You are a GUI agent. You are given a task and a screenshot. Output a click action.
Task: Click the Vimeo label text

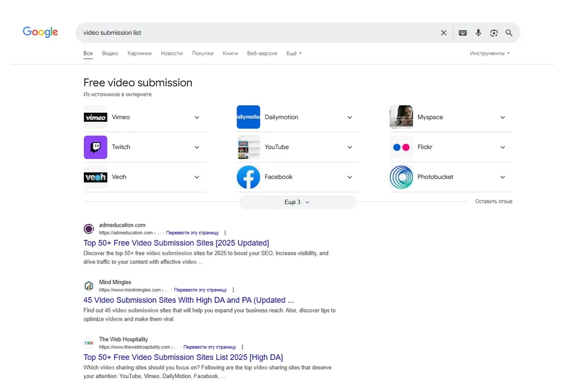121,117
